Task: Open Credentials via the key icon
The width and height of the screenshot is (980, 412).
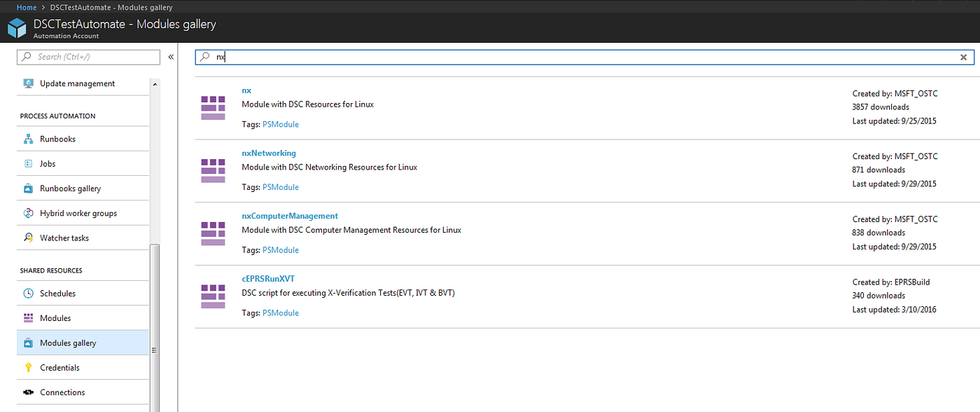Action: (29, 367)
